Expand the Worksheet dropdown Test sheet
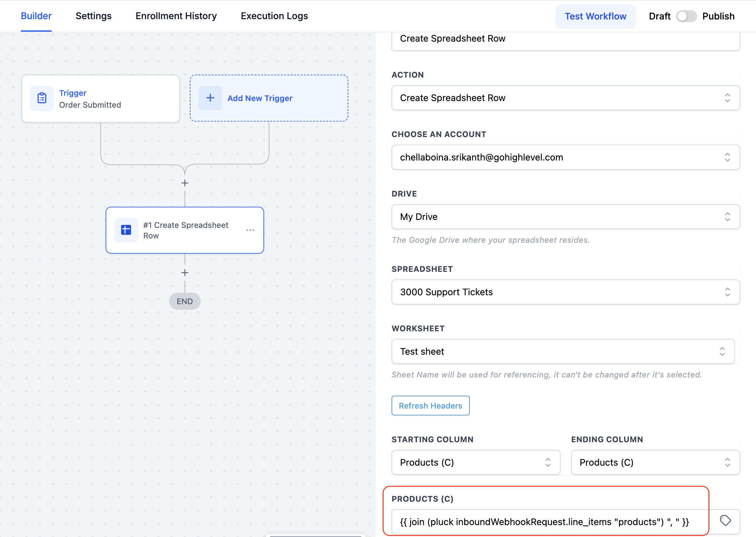The width and height of the screenshot is (756, 537). 563,351
